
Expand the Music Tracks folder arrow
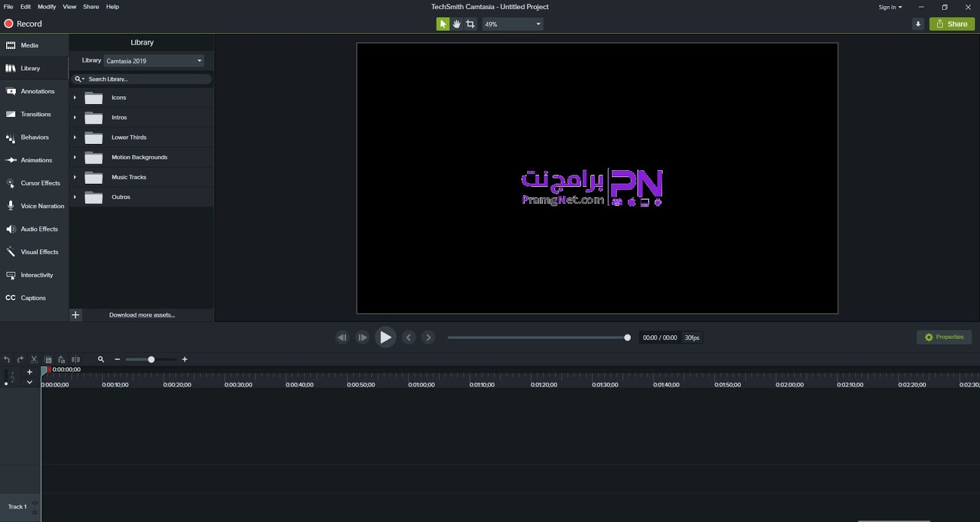pos(75,177)
